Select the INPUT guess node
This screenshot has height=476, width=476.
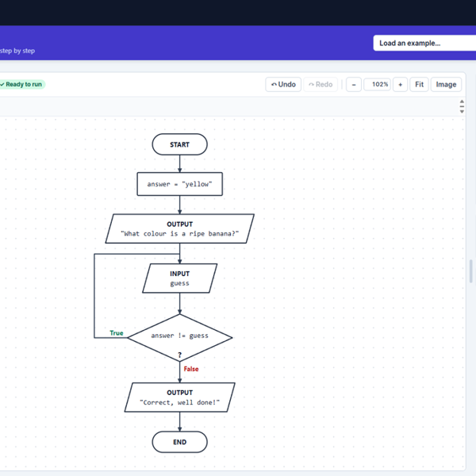(x=180, y=278)
